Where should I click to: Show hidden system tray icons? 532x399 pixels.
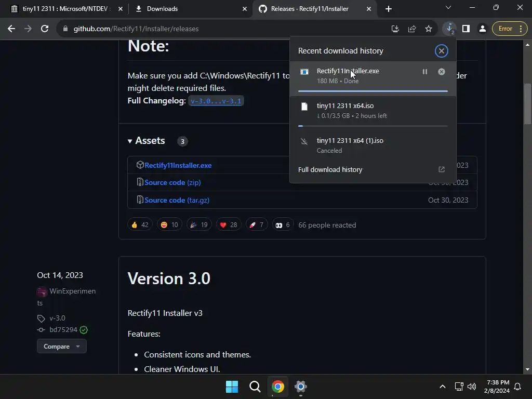click(x=443, y=387)
